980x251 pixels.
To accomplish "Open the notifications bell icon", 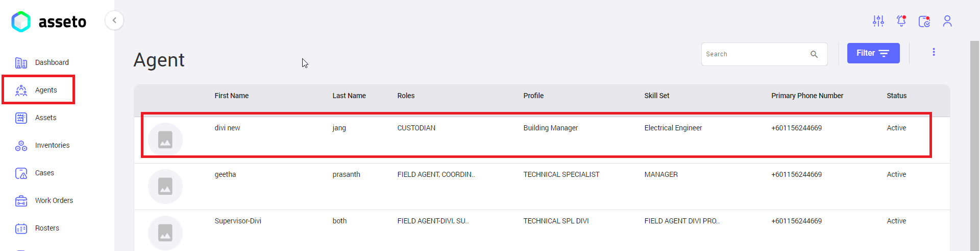I will 901,21.
